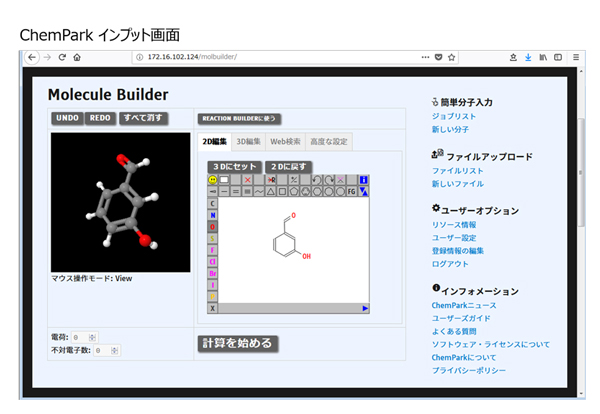Click blue arrow at editor bottom right
This screenshot has height=414, width=600.
pyautogui.click(x=365, y=308)
